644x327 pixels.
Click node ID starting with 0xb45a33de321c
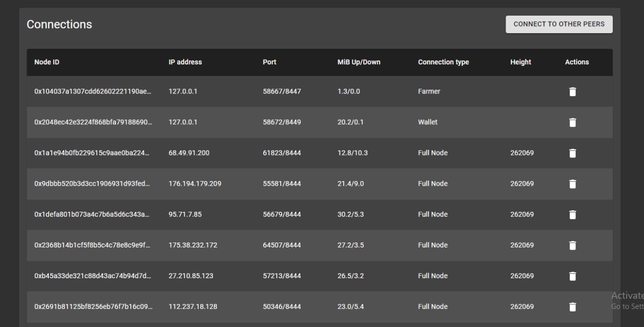pos(93,276)
